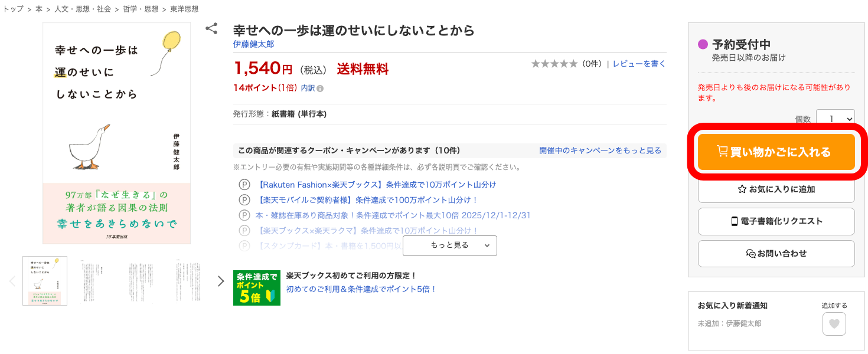Viewport: 868px width, 354px height.
Task: Click the 買い物かごに入れる button
Action: point(776,151)
